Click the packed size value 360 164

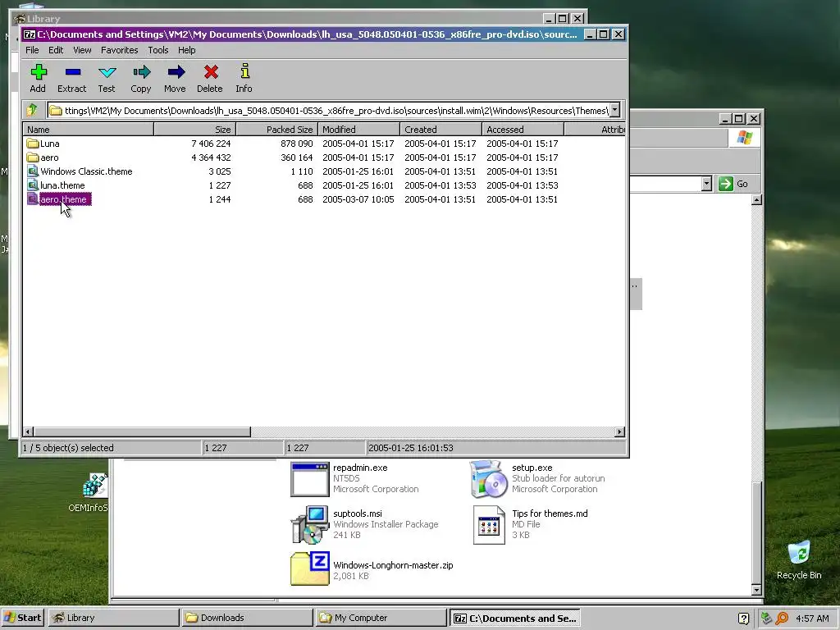297,157
